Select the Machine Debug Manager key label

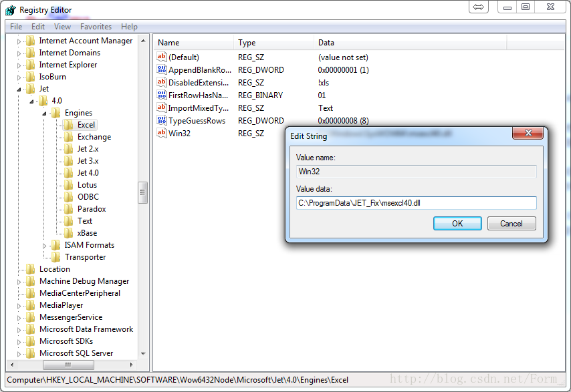[84, 281]
